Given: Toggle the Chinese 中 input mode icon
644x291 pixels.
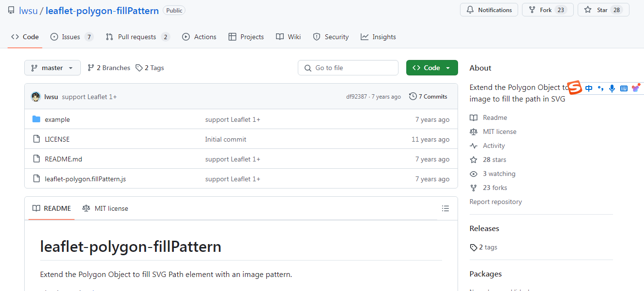Looking at the screenshot, I should [x=589, y=88].
